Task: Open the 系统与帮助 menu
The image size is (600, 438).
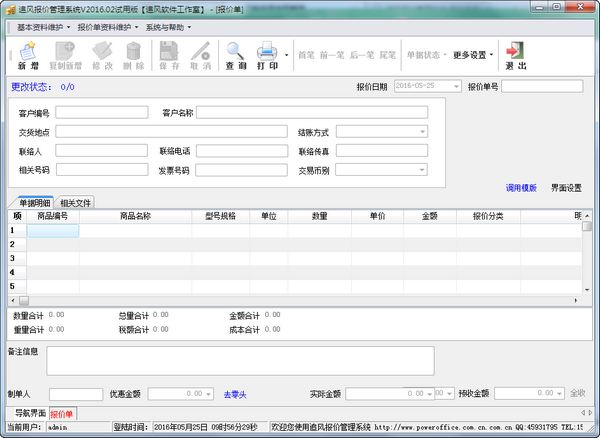Action: point(166,26)
